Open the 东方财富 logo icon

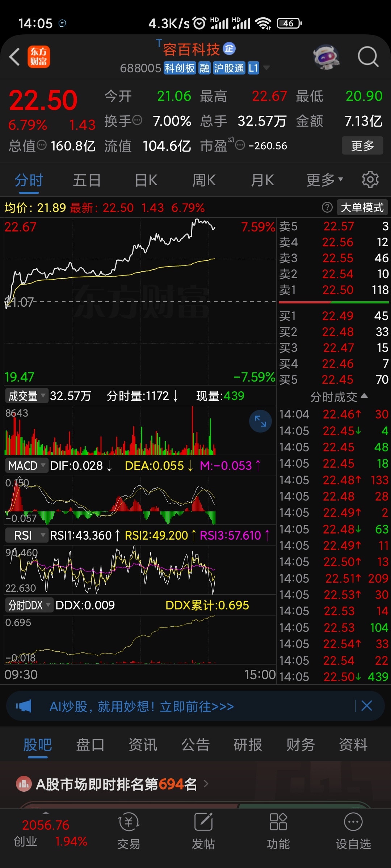[39, 57]
